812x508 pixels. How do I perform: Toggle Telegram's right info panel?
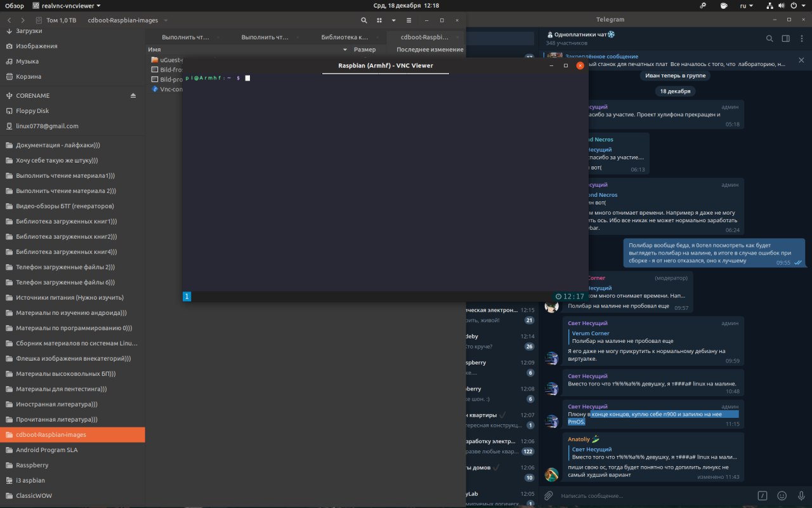785,39
